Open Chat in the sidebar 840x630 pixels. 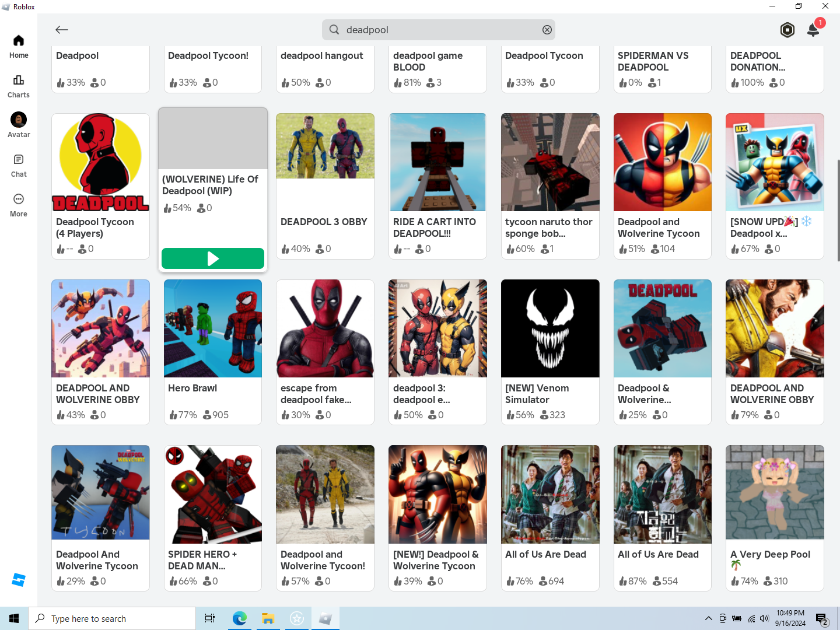(x=19, y=166)
